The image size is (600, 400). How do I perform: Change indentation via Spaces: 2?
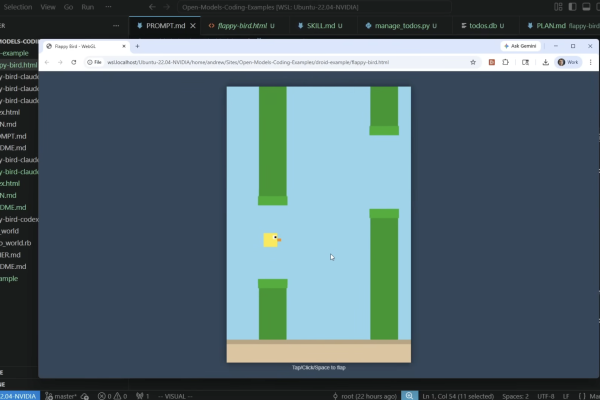click(515, 396)
